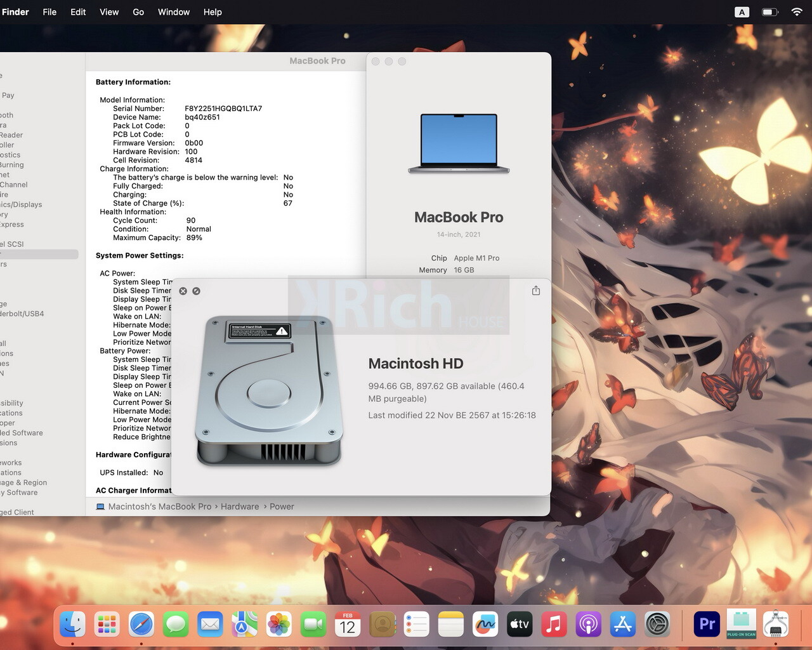Click the Cycle Count value 90
The width and height of the screenshot is (812, 650).
(x=191, y=220)
